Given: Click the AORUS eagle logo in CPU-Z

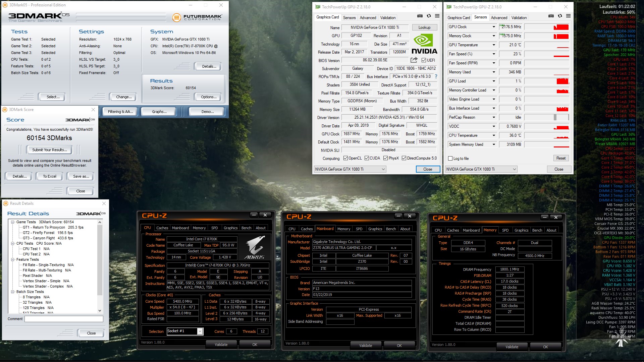Looking at the screenshot, I should click(x=255, y=247).
